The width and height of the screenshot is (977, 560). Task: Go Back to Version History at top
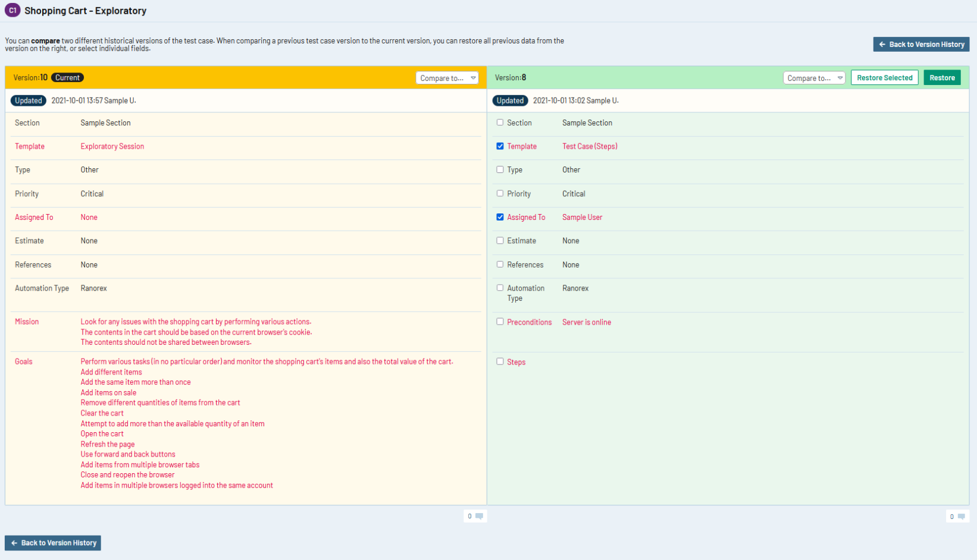(x=921, y=45)
